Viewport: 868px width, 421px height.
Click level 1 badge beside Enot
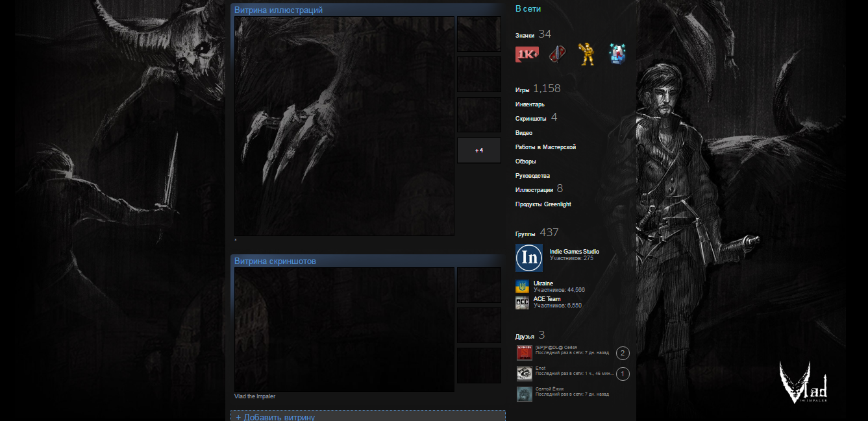pyautogui.click(x=623, y=374)
